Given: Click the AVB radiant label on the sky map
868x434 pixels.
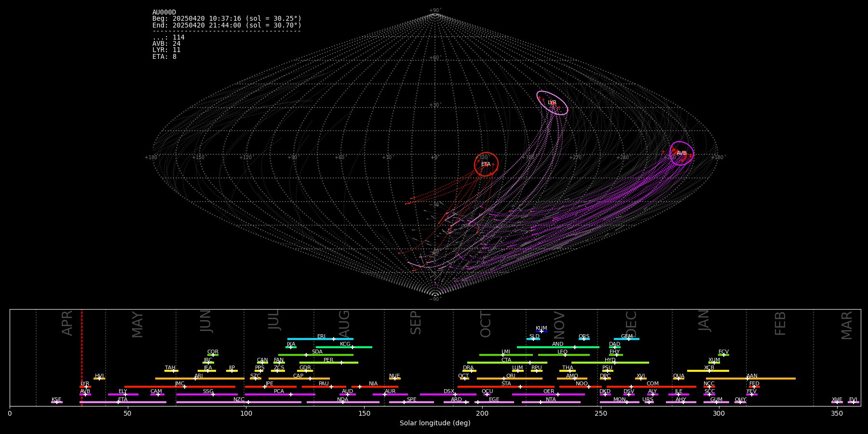Looking at the screenshot, I should pyautogui.click(x=681, y=153).
